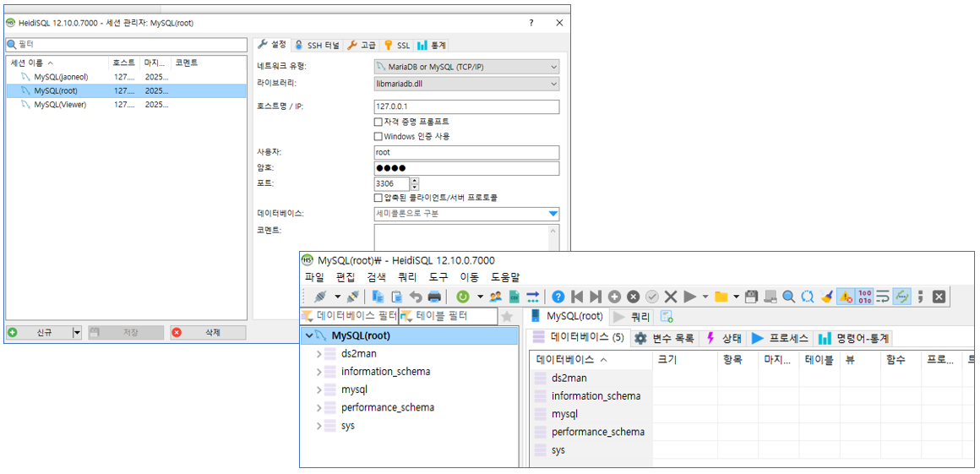The image size is (980, 474).
Task: Click the delete row circled X icon
Action: click(633, 297)
